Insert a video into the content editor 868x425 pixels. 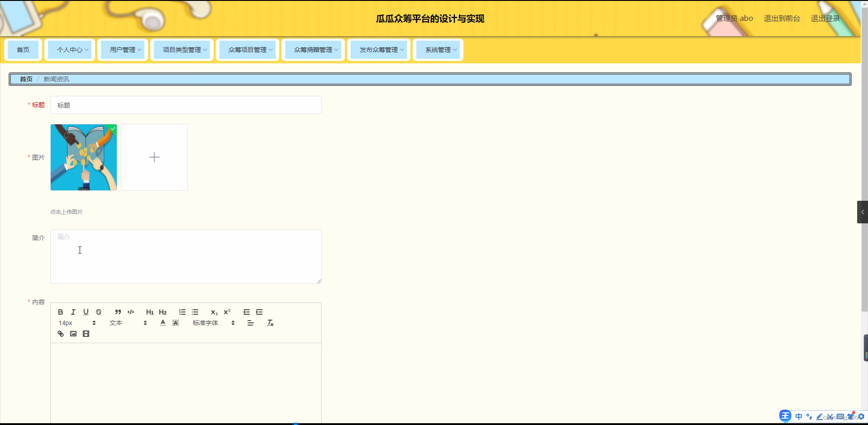tap(86, 334)
